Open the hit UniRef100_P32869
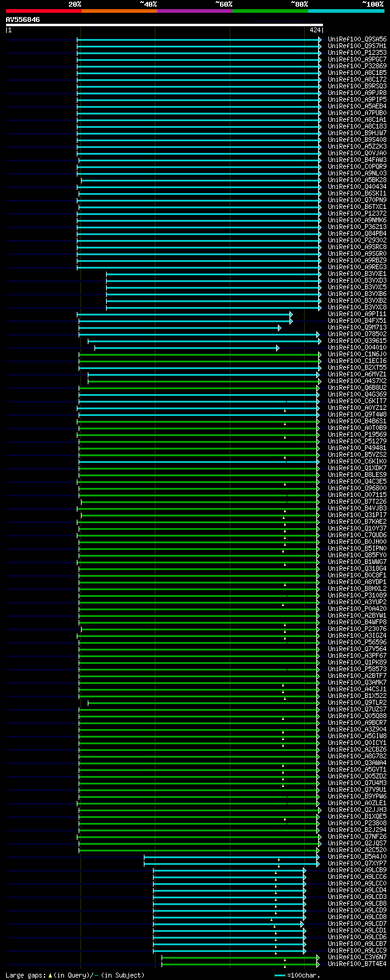 (x=357, y=66)
